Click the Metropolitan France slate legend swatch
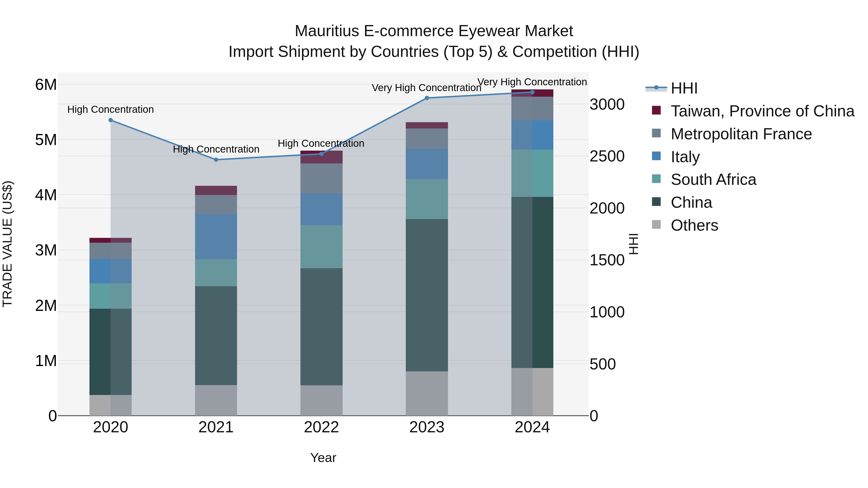 (x=656, y=133)
